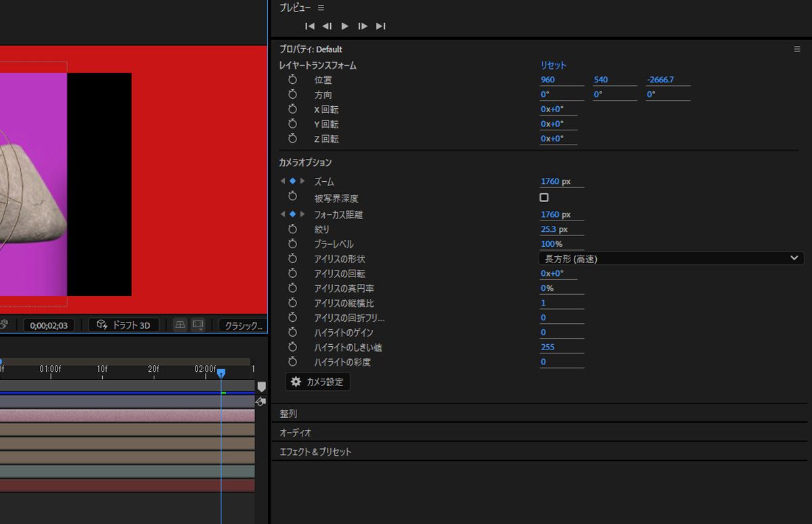Toggle stopwatch for ハイライトのしきい値
Image resolution: width=812 pixels, height=524 pixels.
(292, 347)
